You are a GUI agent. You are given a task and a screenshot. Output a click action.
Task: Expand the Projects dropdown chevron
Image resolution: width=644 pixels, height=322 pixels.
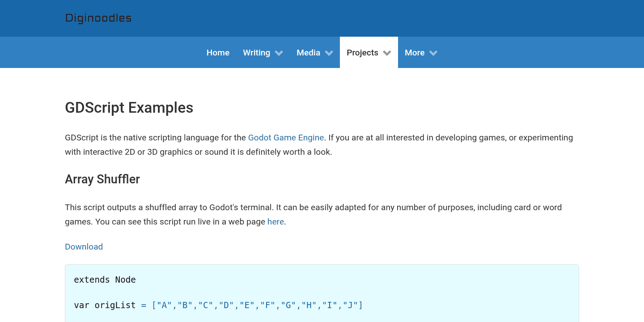[387, 53]
